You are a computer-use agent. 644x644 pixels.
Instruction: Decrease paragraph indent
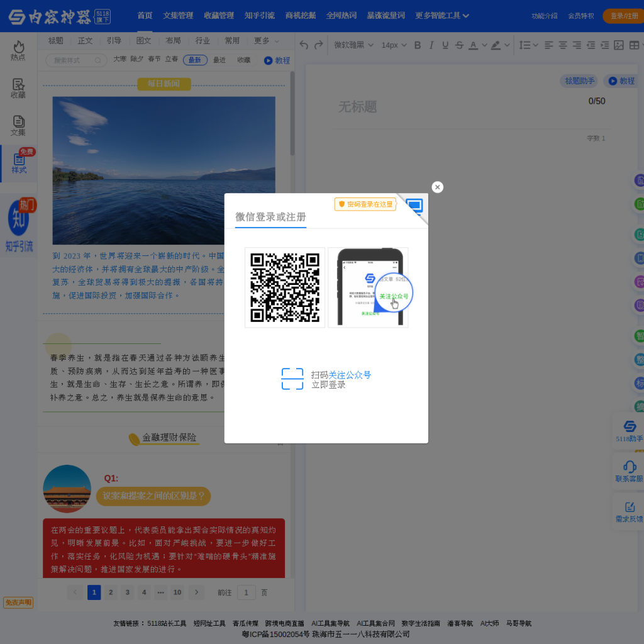(591, 45)
